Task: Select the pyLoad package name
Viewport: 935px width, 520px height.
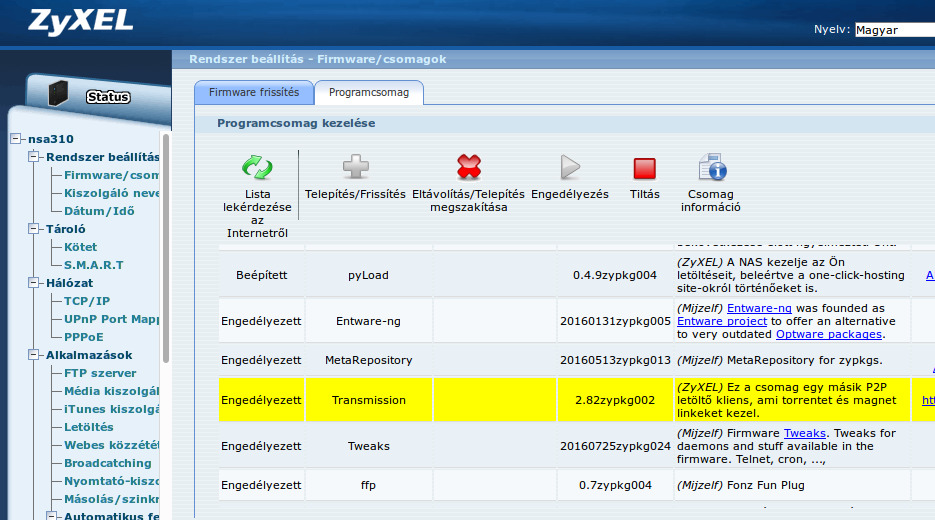Action: pos(369,275)
